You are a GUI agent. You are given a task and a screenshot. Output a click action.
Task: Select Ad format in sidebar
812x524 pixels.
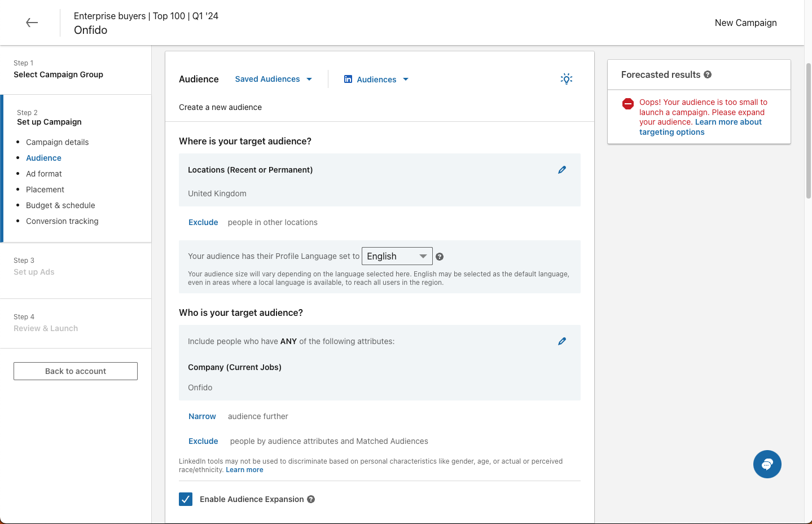(44, 174)
